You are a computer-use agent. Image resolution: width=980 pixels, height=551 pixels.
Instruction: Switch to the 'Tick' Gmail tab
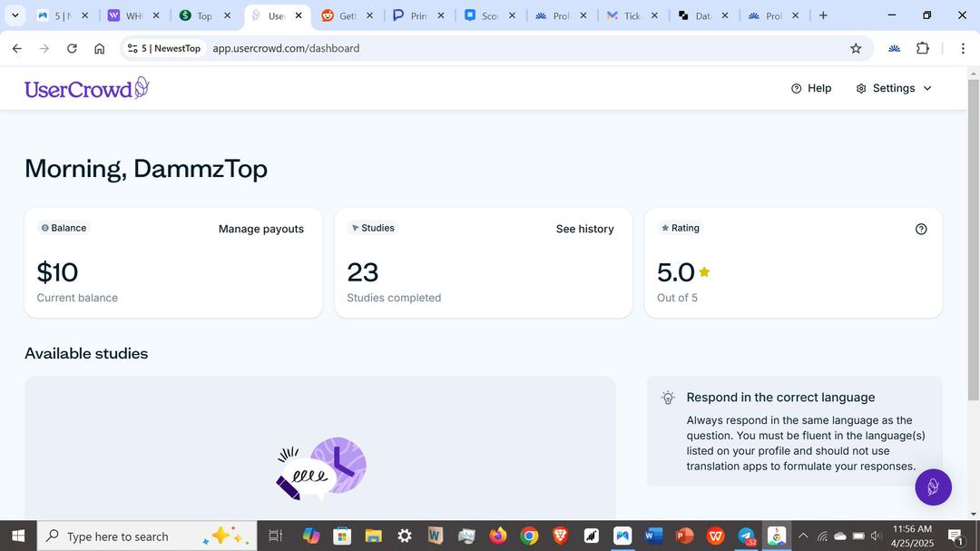(x=626, y=15)
